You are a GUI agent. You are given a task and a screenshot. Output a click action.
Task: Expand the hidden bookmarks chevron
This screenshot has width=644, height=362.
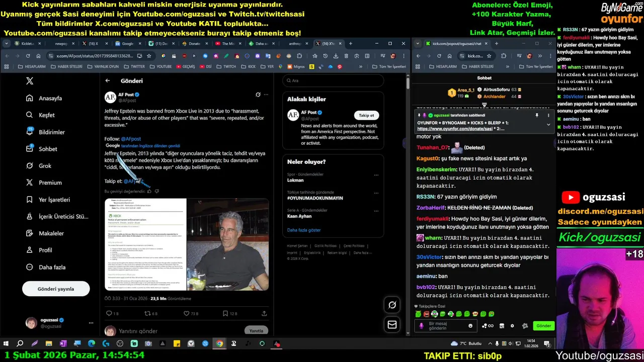(x=361, y=66)
